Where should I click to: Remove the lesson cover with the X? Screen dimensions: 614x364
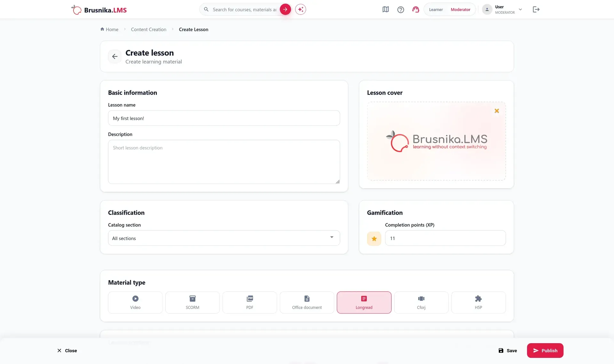pyautogui.click(x=497, y=111)
